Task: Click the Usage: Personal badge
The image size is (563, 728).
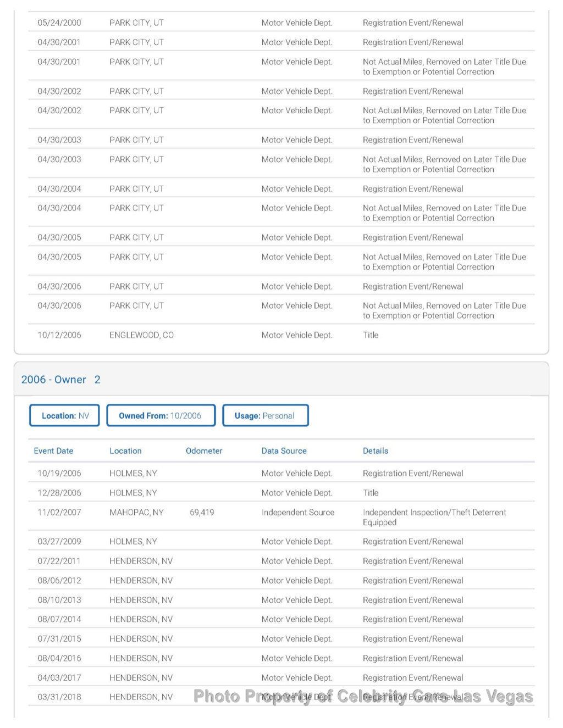Action: tap(265, 415)
